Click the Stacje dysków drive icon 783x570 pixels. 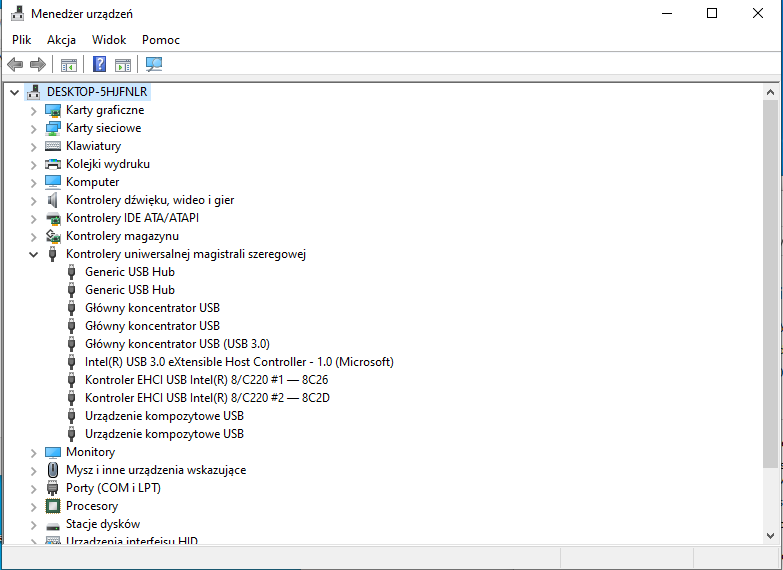coord(53,526)
